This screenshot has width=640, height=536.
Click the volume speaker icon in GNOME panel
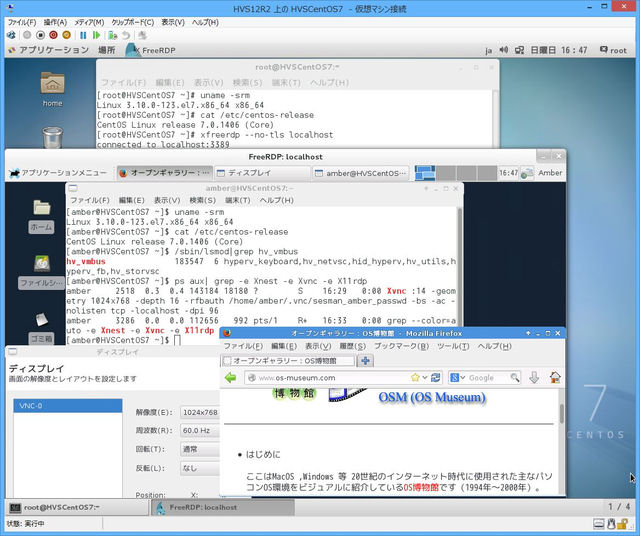(504, 50)
